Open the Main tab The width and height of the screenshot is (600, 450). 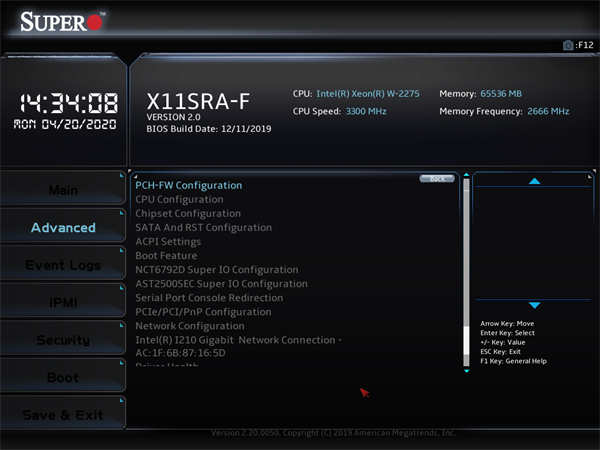pyautogui.click(x=63, y=190)
